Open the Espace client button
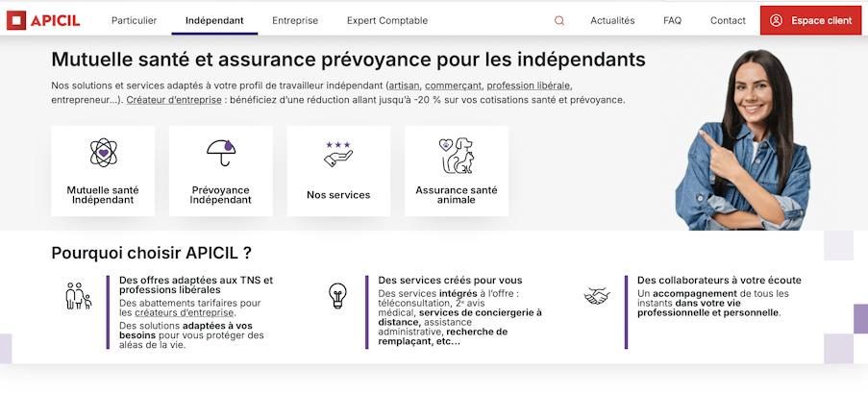868x394 pixels. point(810,20)
